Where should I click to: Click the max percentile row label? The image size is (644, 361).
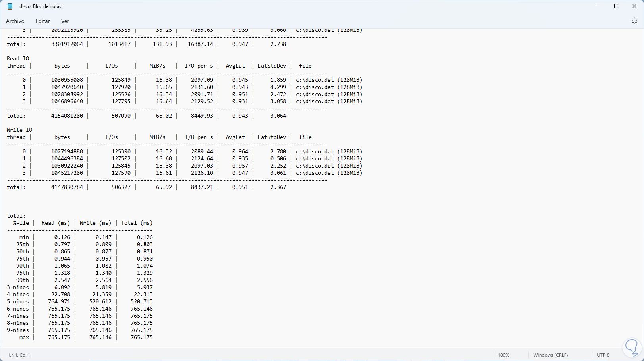click(24, 337)
